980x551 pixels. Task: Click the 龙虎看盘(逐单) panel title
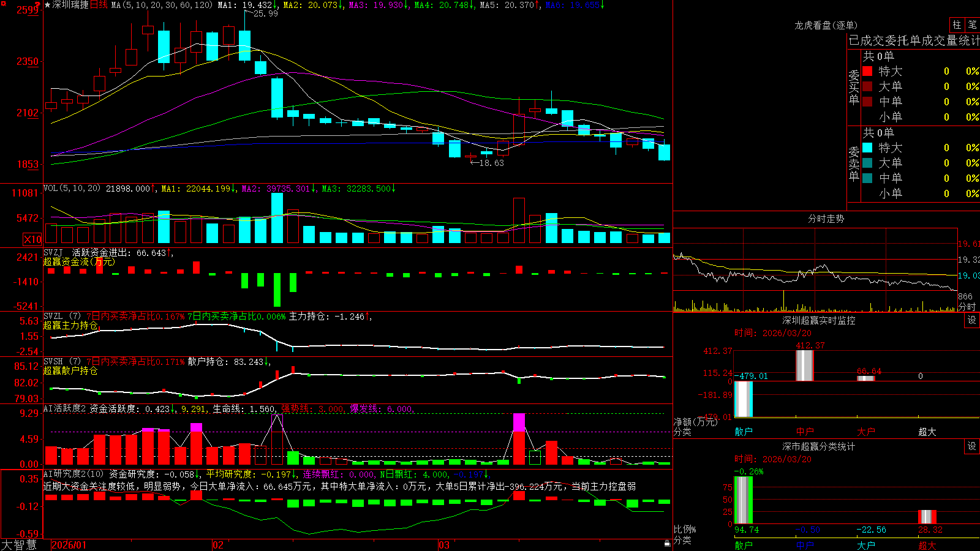[826, 25]
